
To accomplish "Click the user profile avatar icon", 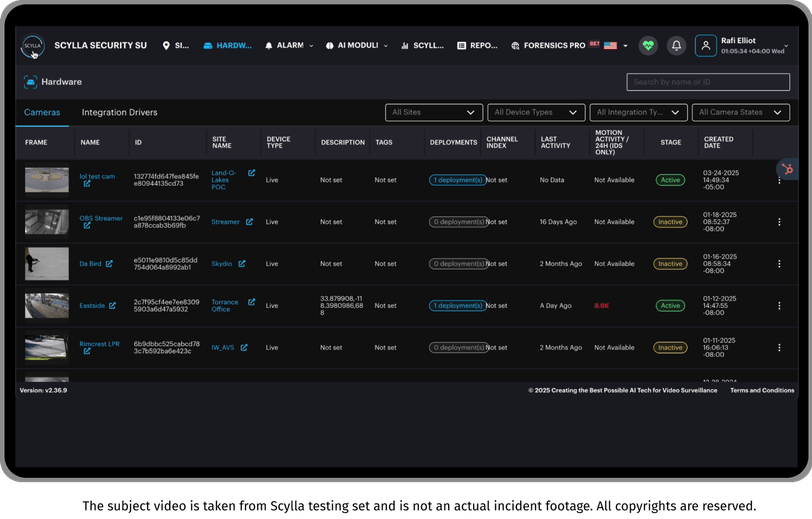I will pyautogui.click(x=706, y=46).
